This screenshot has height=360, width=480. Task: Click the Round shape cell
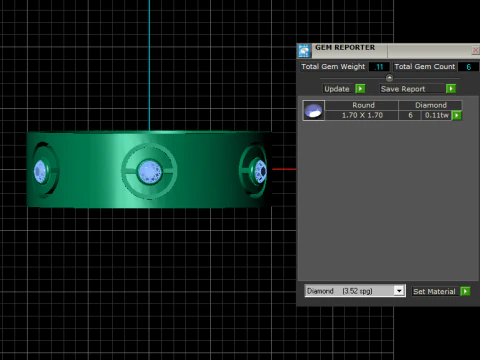(x=362, y=105)
